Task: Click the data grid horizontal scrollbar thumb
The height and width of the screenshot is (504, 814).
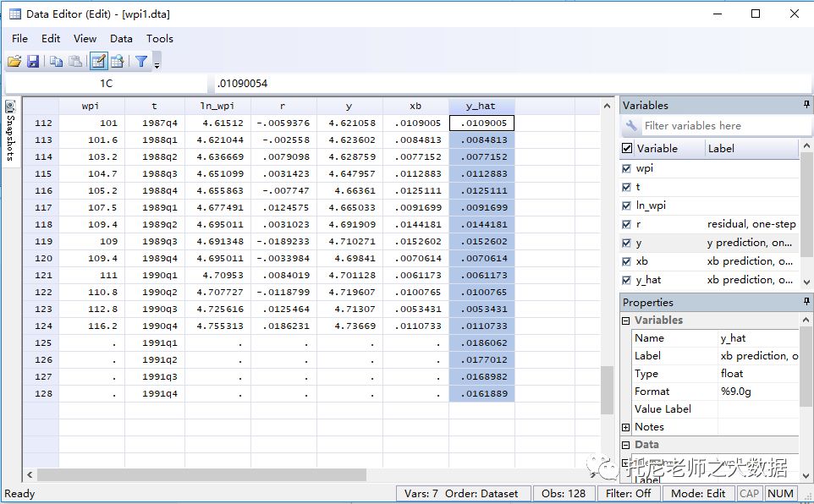Action: [201, 475]
